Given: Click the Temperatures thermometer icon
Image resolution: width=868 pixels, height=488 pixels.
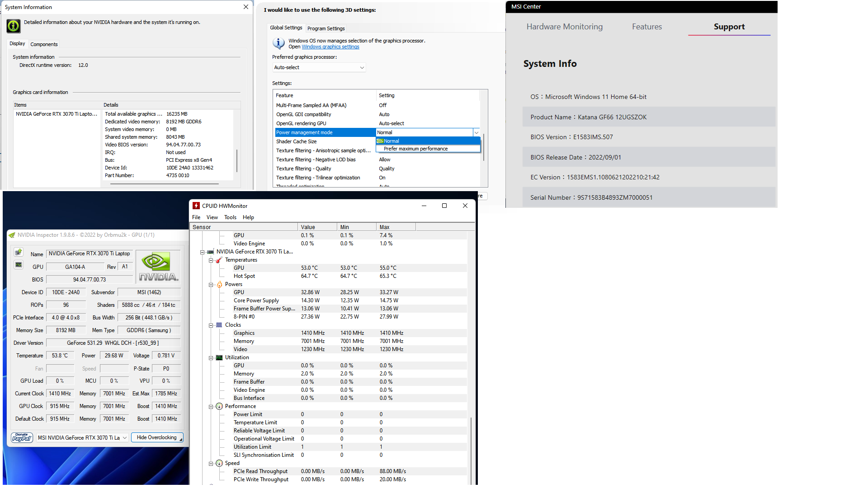Looking at the screenshot, I should (219, 260).
